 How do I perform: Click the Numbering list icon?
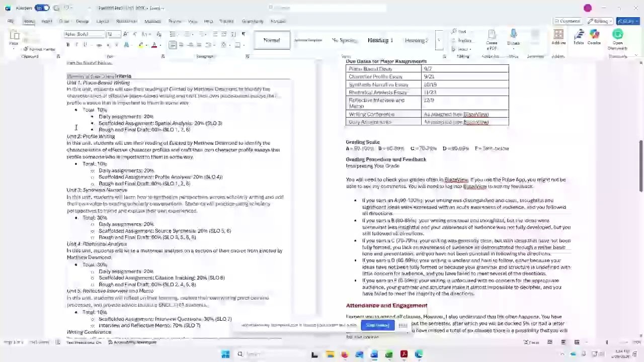pyautogui.click(x=187, y=34)
